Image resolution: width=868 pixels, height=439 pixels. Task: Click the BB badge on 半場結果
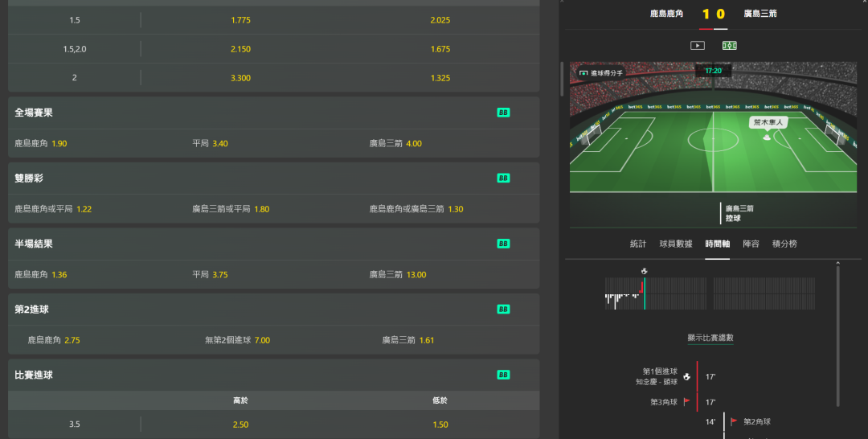[x=503, y=244]
